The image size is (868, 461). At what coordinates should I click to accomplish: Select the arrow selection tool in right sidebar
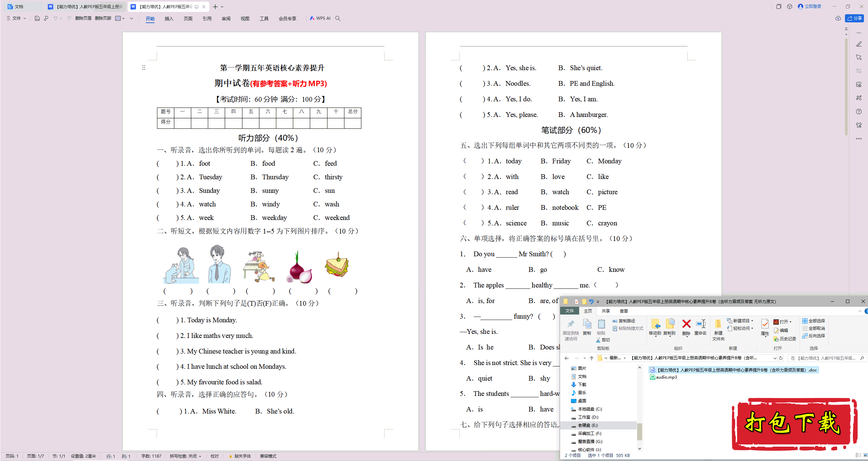[x=859, y=57]
